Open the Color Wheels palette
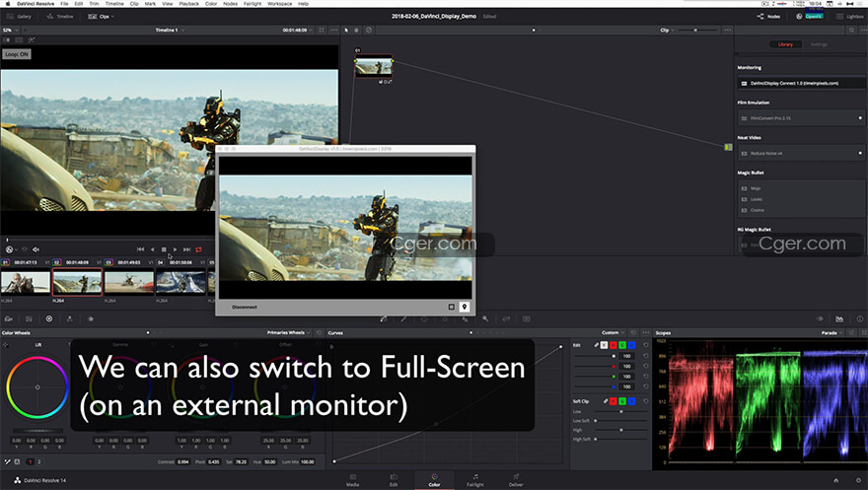 (x=49, y=318)
